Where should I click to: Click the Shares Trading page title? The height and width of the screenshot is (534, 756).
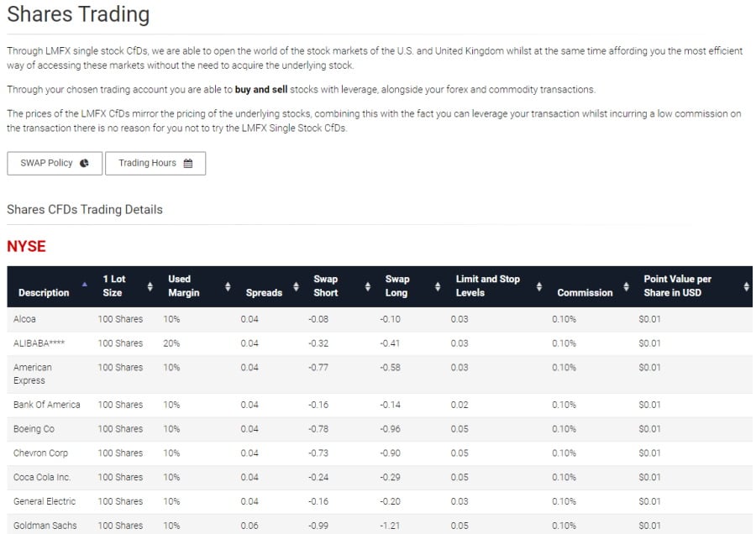click(78, 14)
